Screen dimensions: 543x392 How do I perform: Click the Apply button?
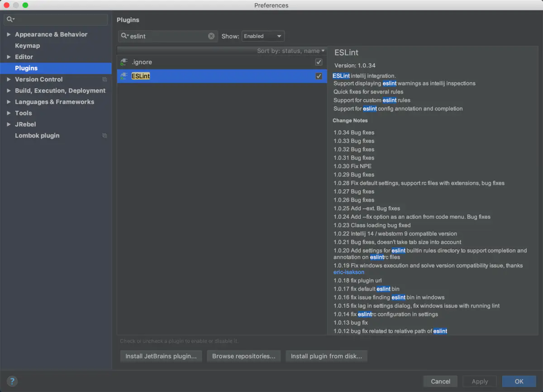480,382
